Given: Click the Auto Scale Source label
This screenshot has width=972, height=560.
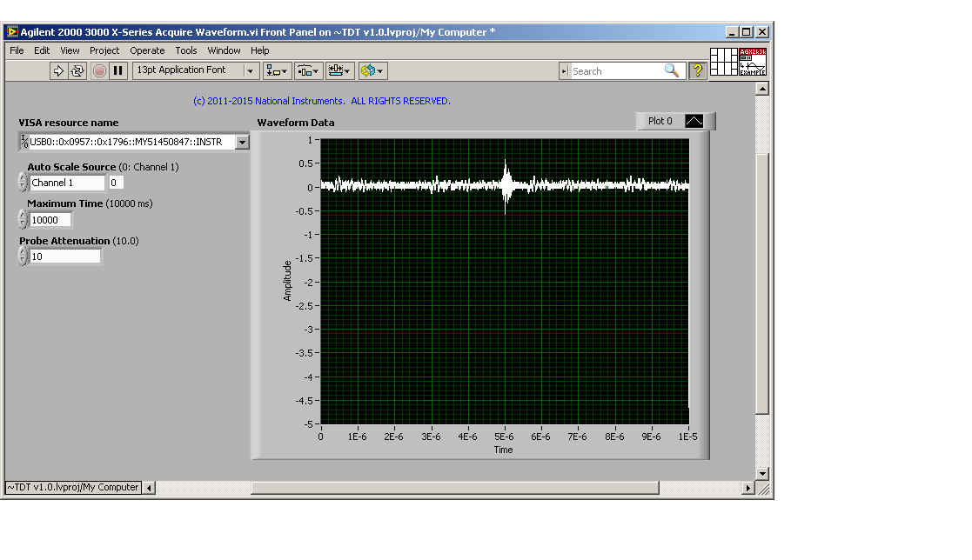Looking at the screenshot, I should click(x=103, y=167).
